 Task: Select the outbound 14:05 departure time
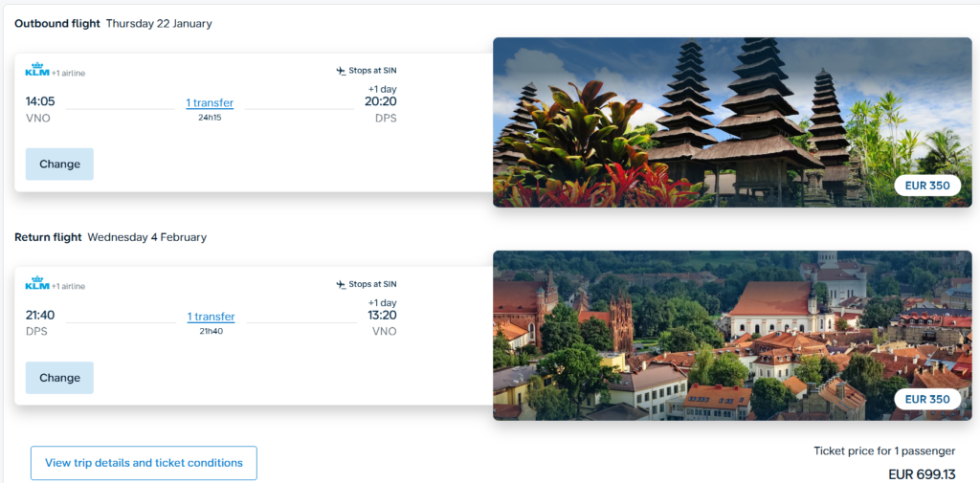(40, 101)
